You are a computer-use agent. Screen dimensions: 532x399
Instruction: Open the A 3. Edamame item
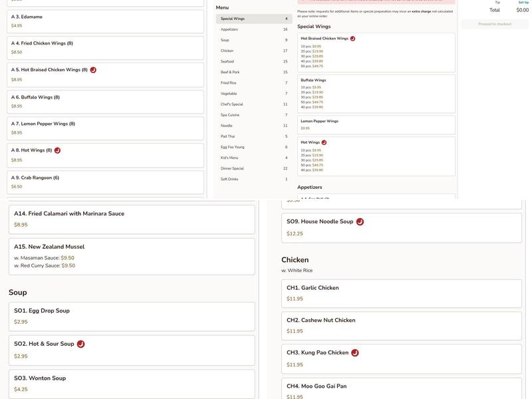tap(105, 21)
